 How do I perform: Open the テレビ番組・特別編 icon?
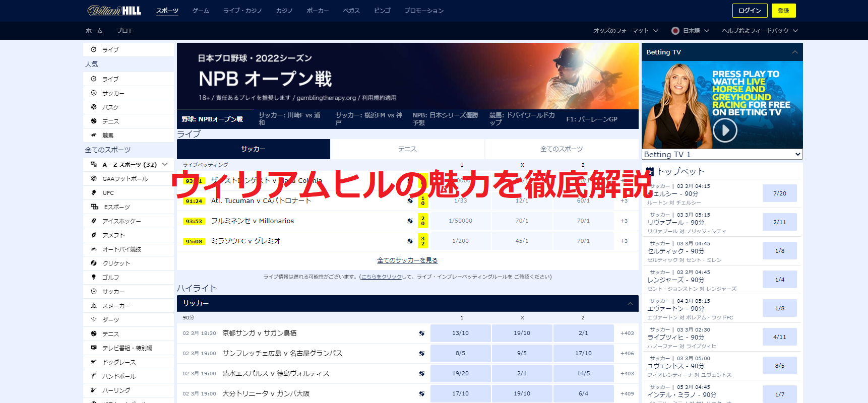[x=93, y=348]
